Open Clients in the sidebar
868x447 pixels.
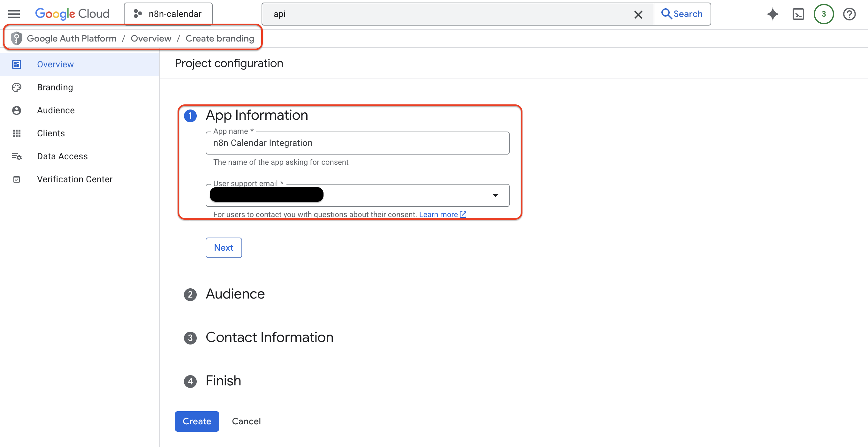click(x=51, y=133)
